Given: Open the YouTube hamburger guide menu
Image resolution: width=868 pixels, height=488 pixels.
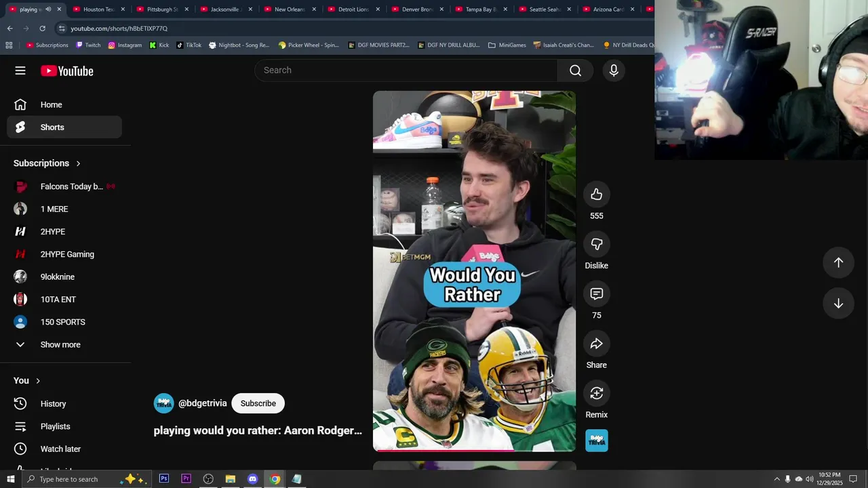Looking at the screenshot, I should (20, 70).
